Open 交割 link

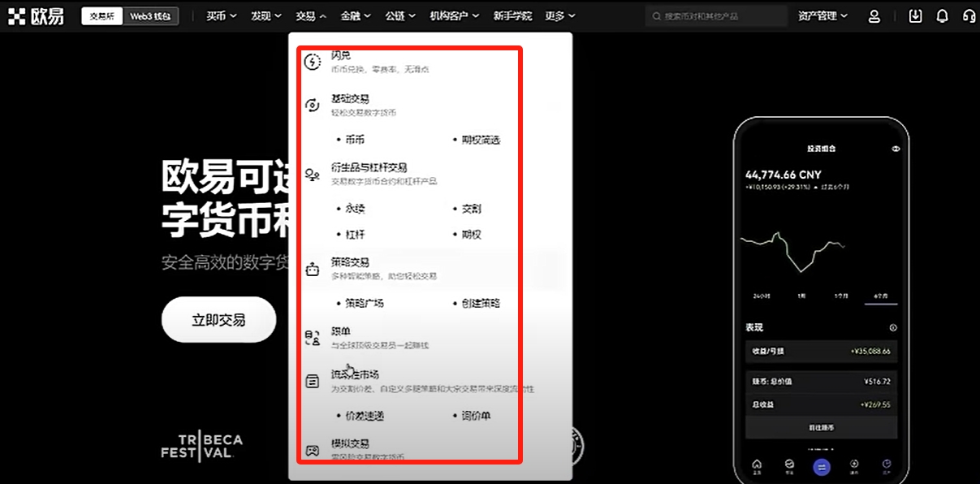tap(471, 209)
